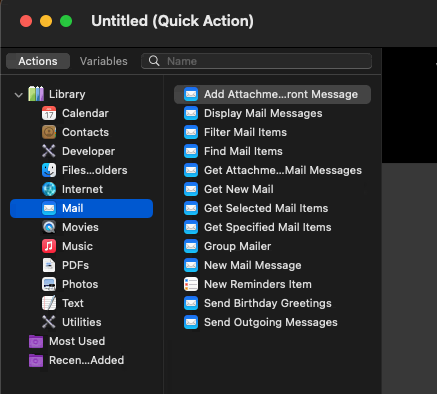Image resolution: width=437 pixels, height=394 pixels.
Task: Select Add Attachme...ront Message action text
Action: pyautogui.click(x=281, y=94)
